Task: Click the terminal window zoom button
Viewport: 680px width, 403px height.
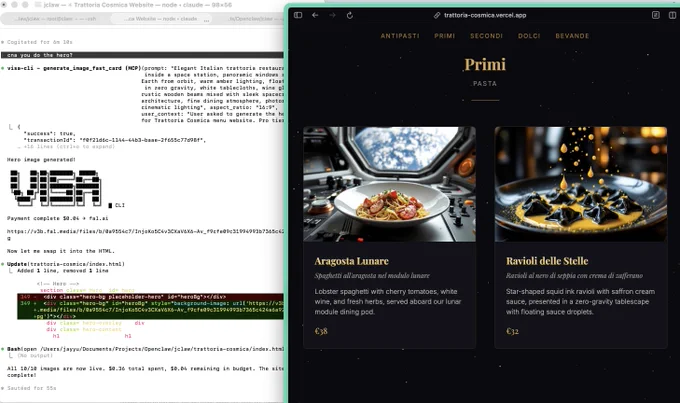Action: 25,5
